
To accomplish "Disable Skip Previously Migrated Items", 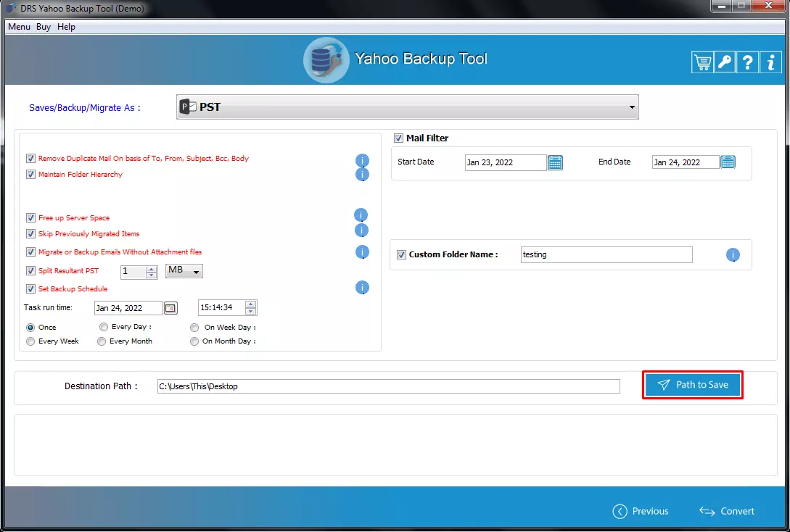I will (30, 234).
